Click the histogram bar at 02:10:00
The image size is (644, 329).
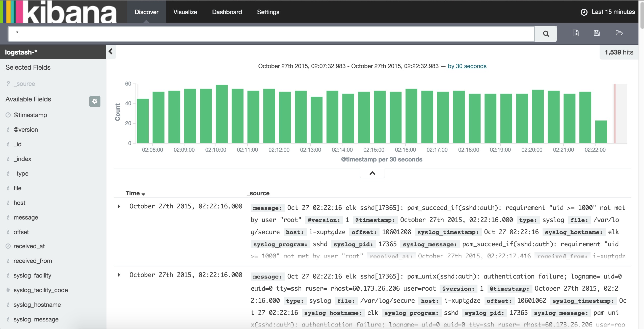(222, 114)
